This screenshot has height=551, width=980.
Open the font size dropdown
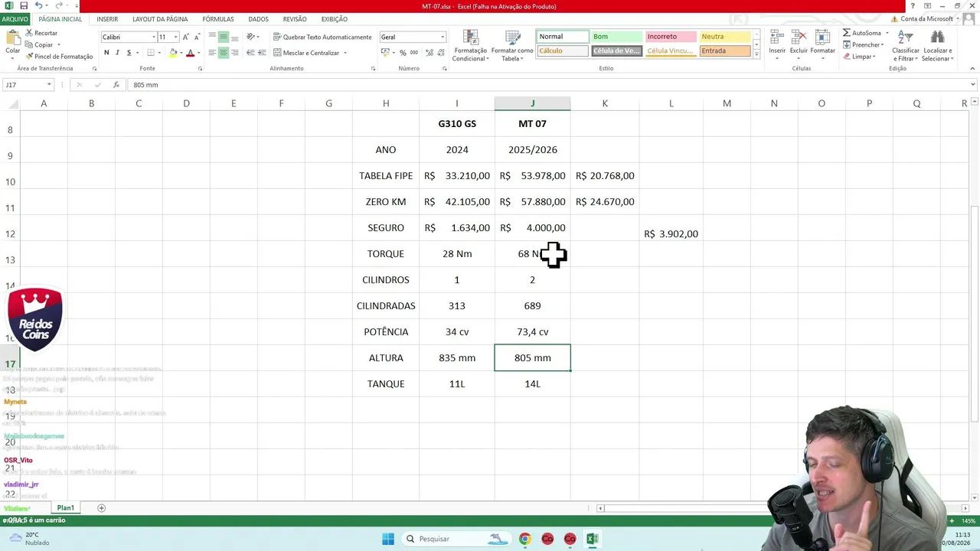pos(175,37)
